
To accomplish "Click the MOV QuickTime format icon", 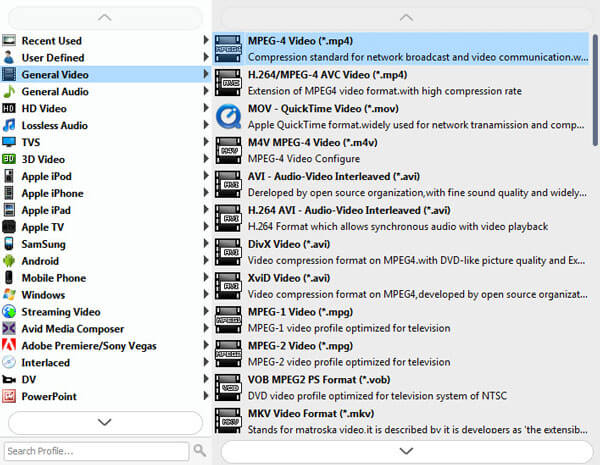I will [x=228, y=117].
